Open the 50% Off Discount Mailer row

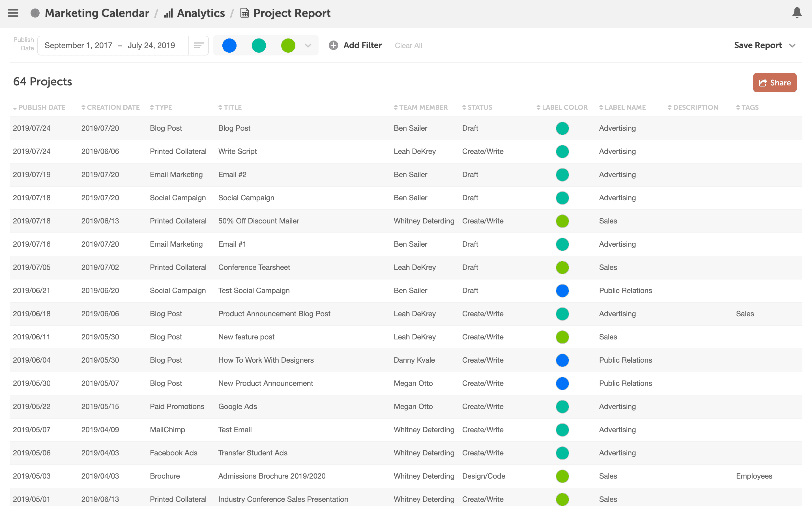pyautogui.click(x=259, y=221)
